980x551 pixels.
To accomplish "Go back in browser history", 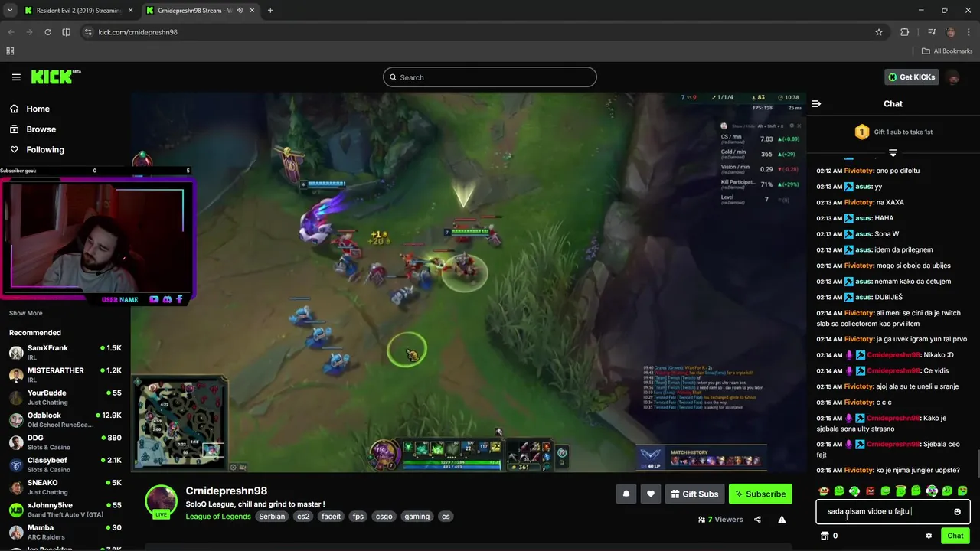I will tap(10, 32).
